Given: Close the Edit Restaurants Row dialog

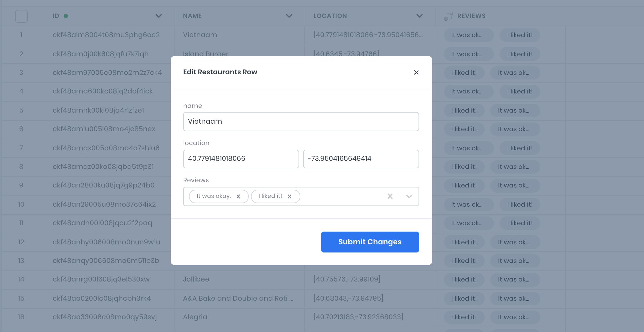Looking at the screenshot, I should click(416, 73).
